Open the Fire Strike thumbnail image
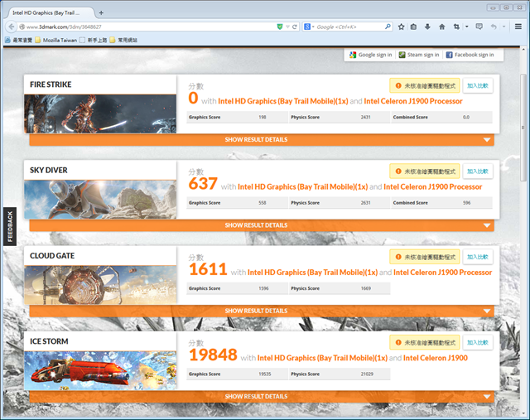Screen dimensions: 530x420 (x=100, y=114)
